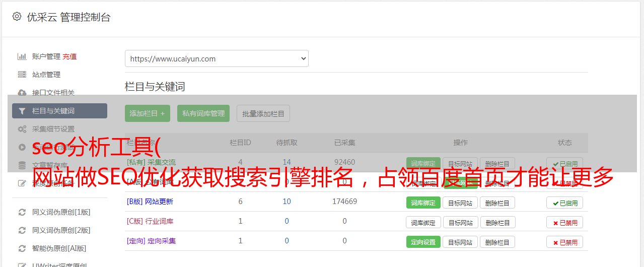
Task: Click the 状态 column header
Action: click(x=564, y=143)
